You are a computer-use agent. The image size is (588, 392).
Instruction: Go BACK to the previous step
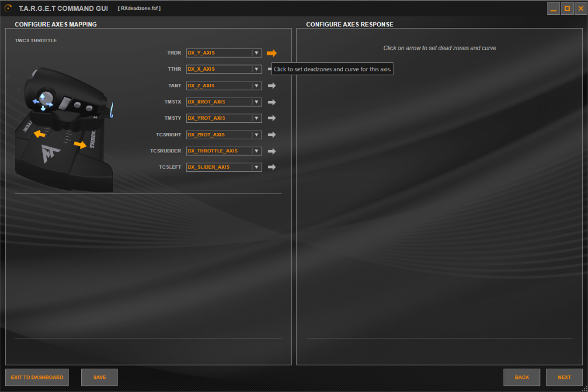click(x=522, y=377)
